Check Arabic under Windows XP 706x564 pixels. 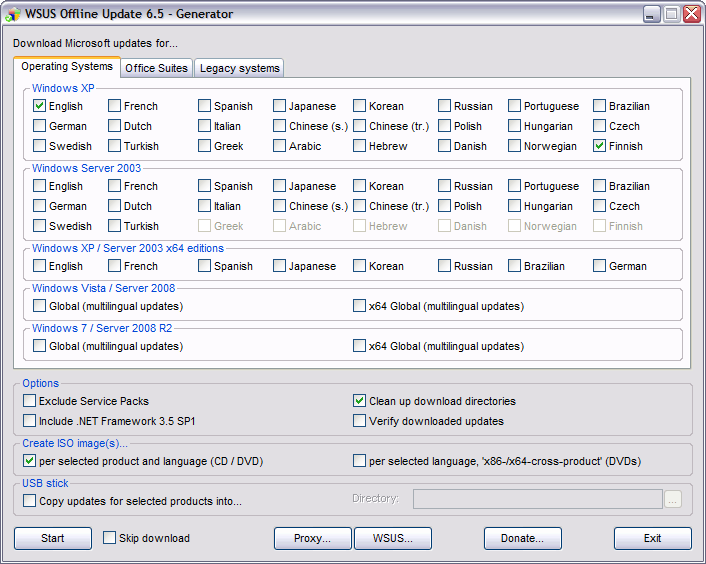point(279,146)
